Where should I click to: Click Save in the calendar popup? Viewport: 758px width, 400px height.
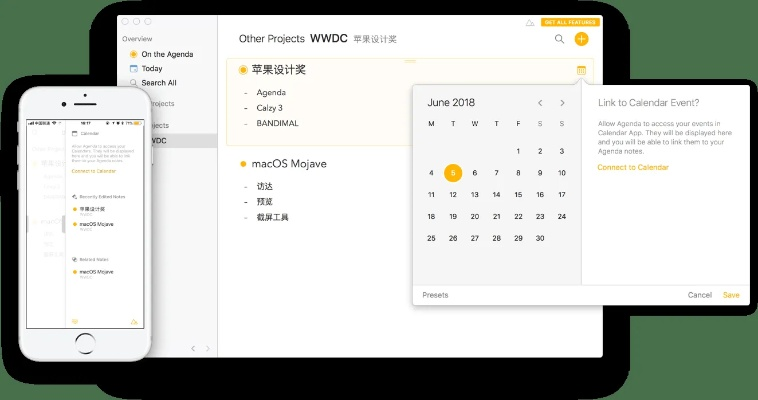point(731,295)
